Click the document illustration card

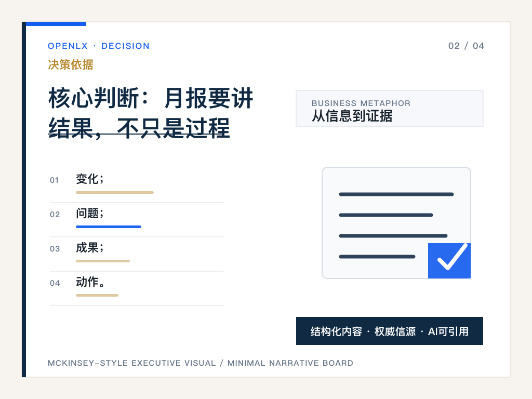pos(396,222)
